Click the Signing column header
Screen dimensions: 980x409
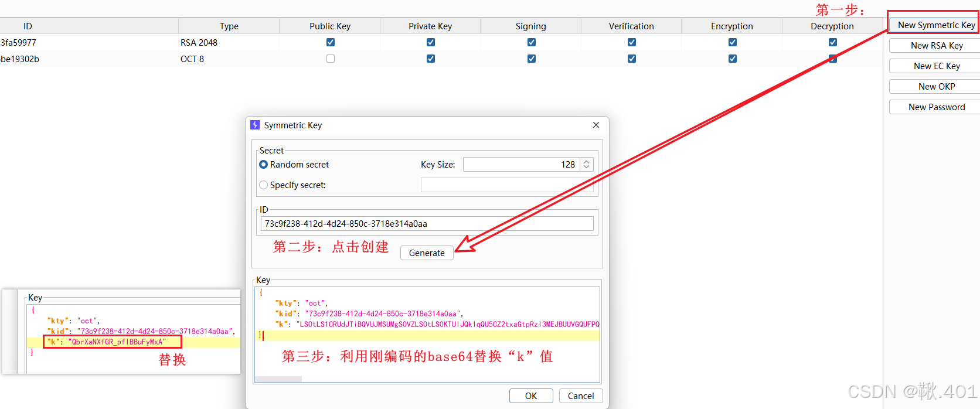(531, 26)
